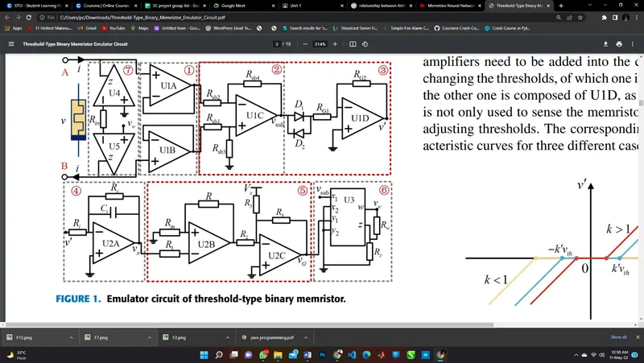Open the PDF viewer sidebar menu icon
Image resolution: width=644 pixels, height=363 pixels.
[x=11, y=44]
